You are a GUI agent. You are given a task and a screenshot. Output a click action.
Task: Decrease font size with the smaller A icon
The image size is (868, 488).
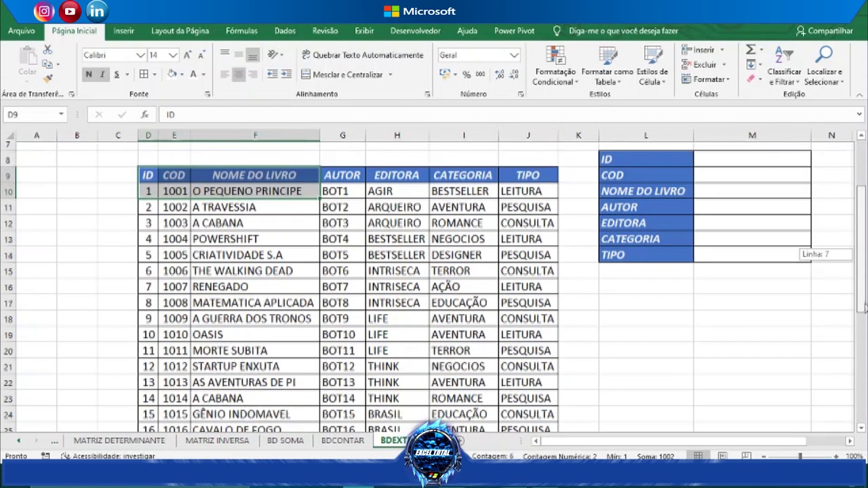click(x=203, y=55)
